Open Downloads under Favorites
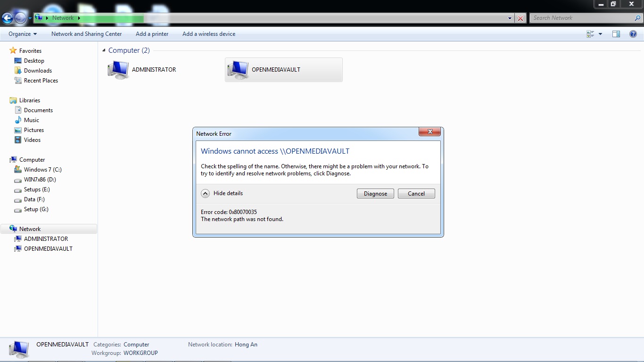 point(38,71)
